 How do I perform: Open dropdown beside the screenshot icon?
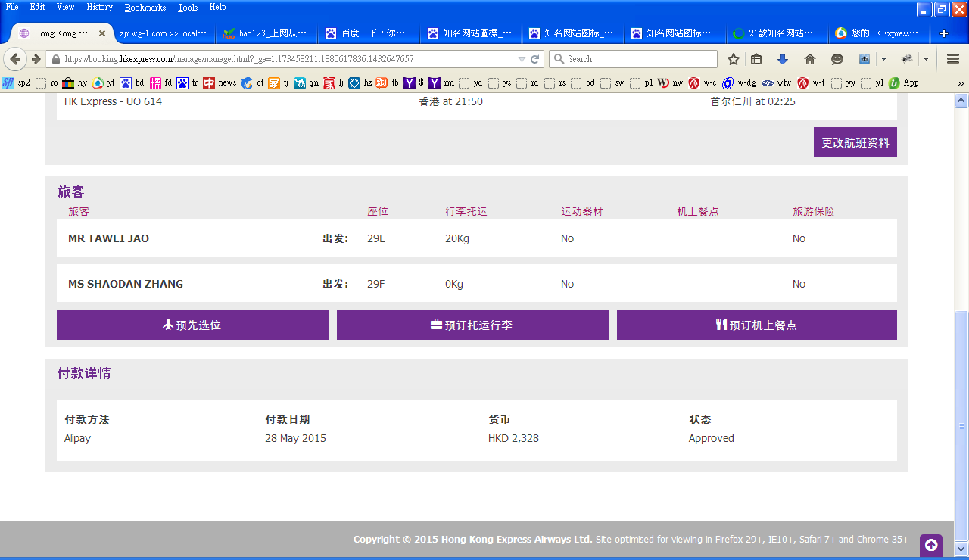(883, 59)
